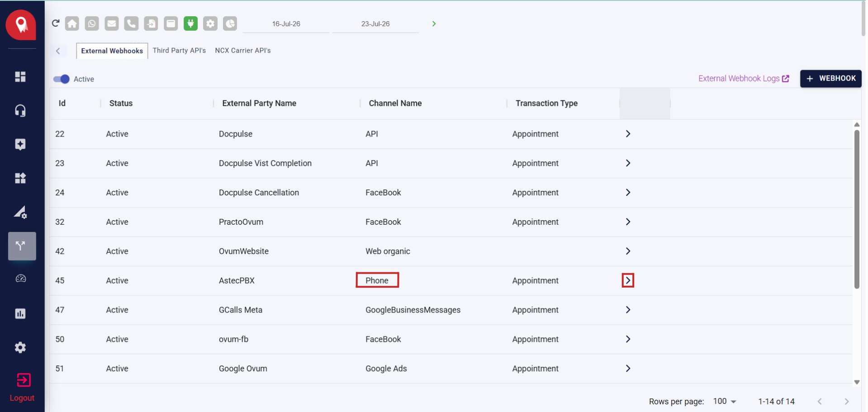Switch to NCX Carrier API's tab
Viewport: 868px width, 412px height.
pyautogui.click(x=243, y=50)
